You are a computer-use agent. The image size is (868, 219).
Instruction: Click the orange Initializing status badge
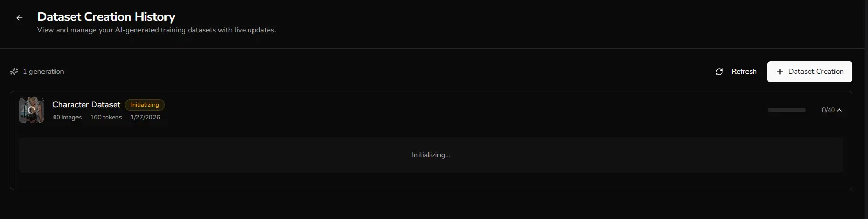tap(145, 105)
